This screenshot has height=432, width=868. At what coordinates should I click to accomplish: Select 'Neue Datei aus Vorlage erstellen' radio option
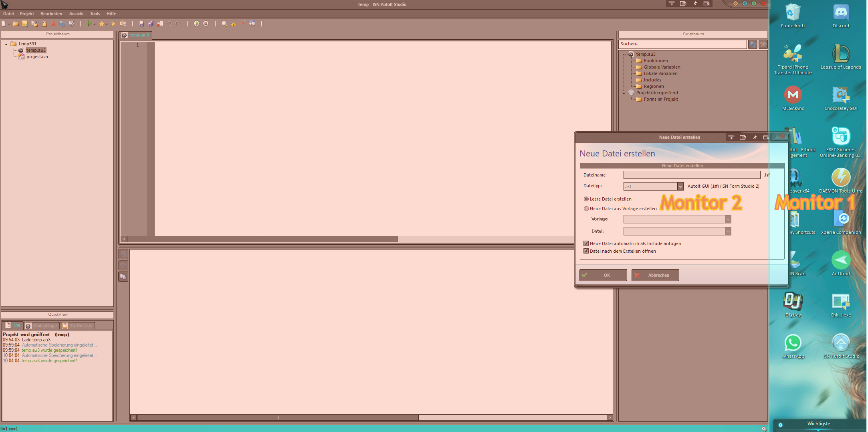pos(586,209)
